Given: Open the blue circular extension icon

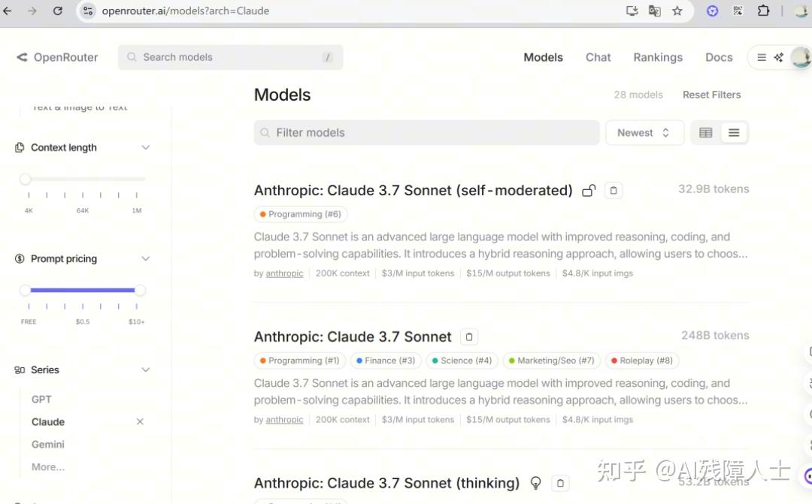Looking at the screenshot, I should point(713,11).
